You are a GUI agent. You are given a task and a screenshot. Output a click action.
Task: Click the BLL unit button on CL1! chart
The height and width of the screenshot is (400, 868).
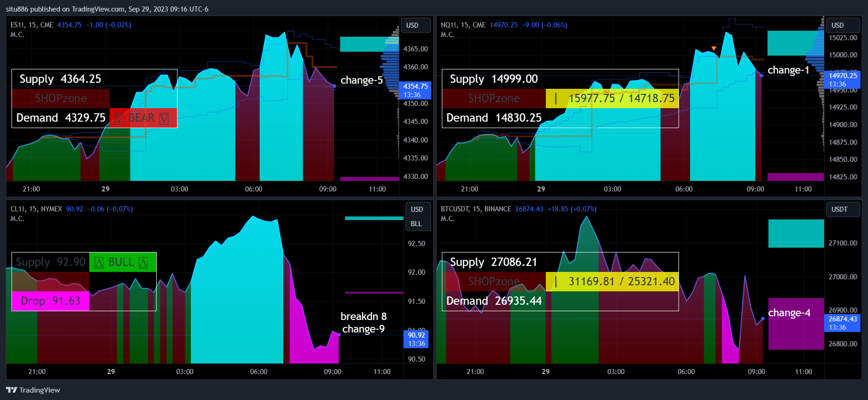tap(418, 224)
